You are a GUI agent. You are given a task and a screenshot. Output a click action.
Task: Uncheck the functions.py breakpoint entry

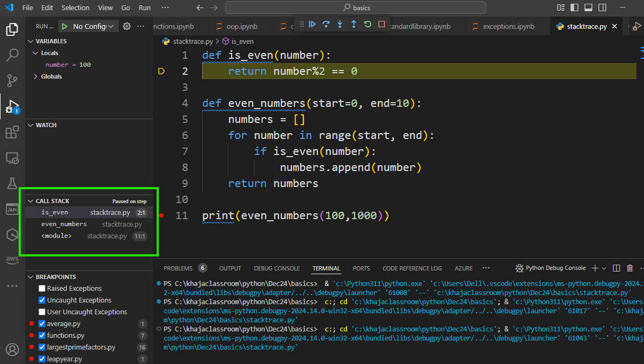[42, 335]
